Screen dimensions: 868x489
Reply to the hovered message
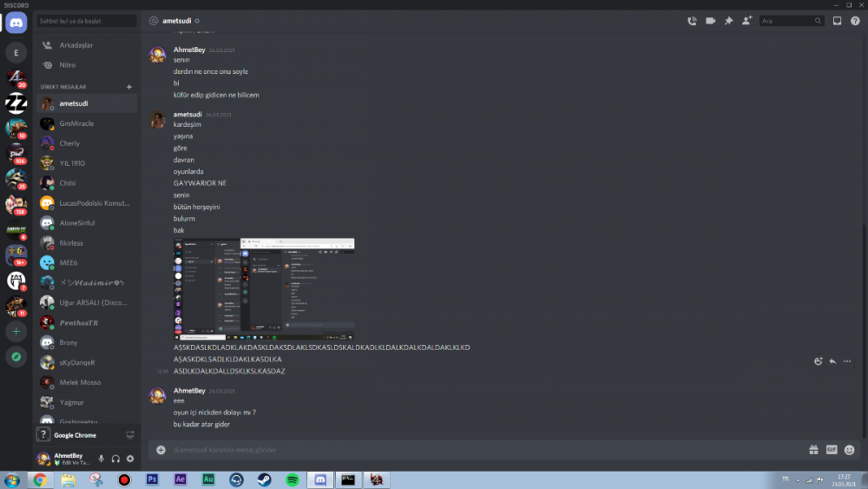pos(832,361)
